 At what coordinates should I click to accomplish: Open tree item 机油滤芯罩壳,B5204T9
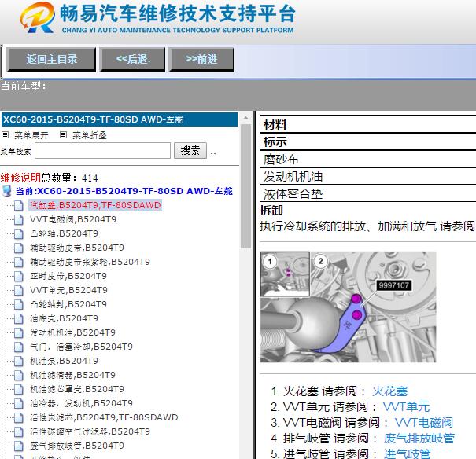pos(77,389)
